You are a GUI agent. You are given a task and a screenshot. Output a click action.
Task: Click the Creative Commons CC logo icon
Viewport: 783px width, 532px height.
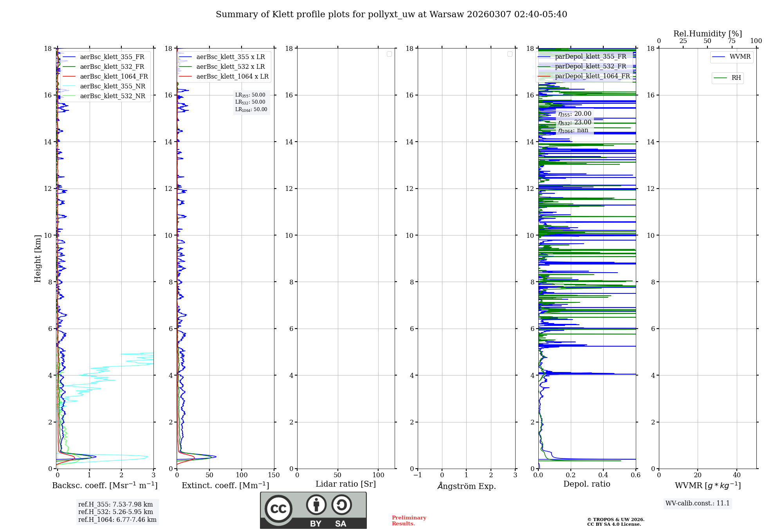pos(278,509)
